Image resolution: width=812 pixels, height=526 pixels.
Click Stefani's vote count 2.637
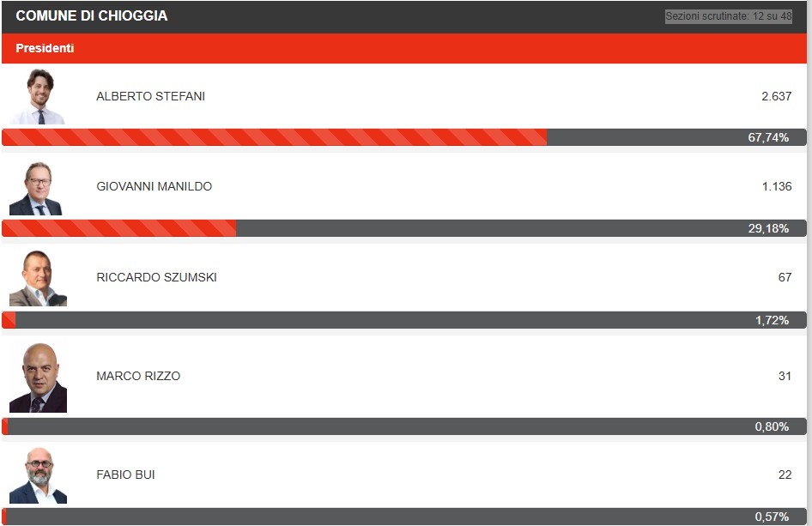click(x=776, y=96)
